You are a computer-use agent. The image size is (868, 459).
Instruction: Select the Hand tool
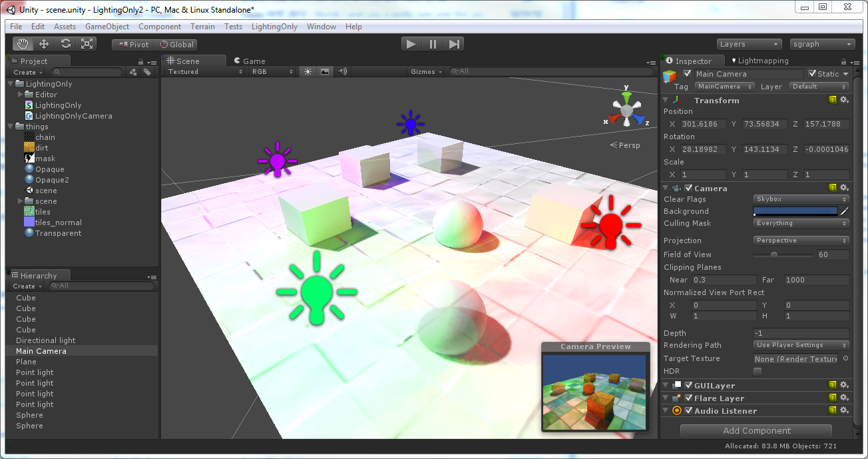23,44
